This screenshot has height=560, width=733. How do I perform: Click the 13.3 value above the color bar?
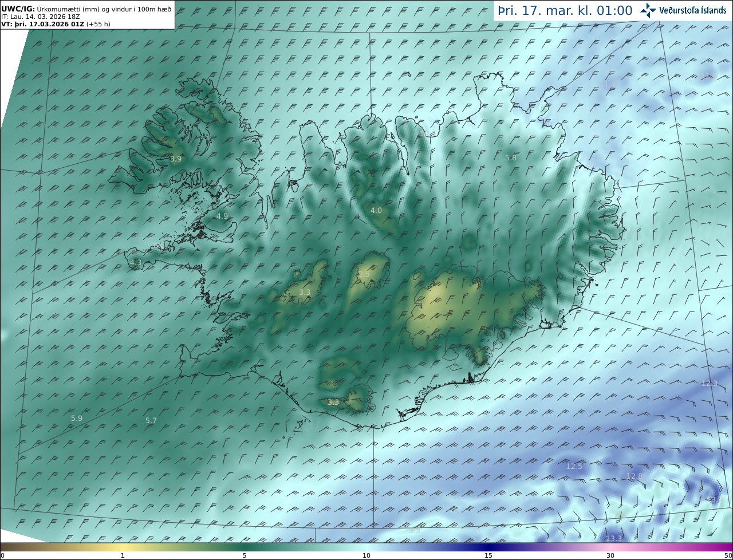click(x=614, y=538)
